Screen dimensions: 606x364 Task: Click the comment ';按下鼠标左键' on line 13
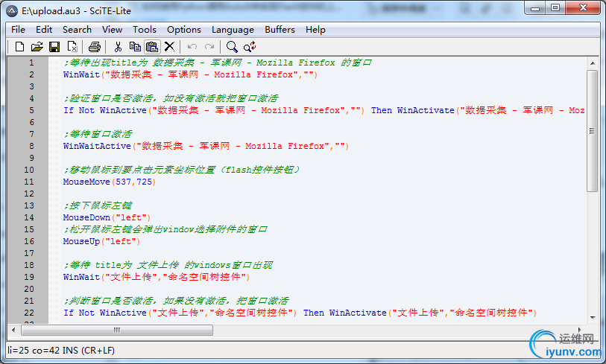point(98,205)
